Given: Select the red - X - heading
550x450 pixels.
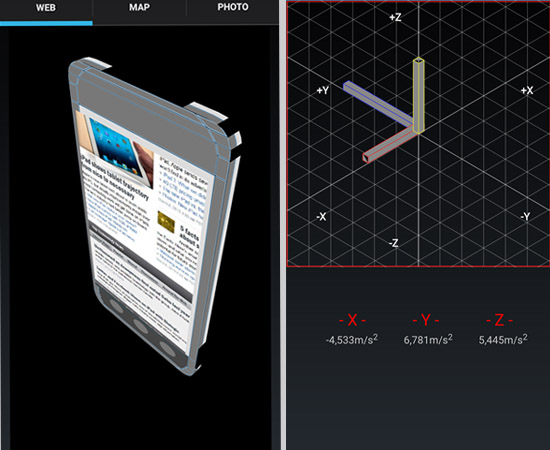Looking at the screenshot, I should tap(352, 320).
